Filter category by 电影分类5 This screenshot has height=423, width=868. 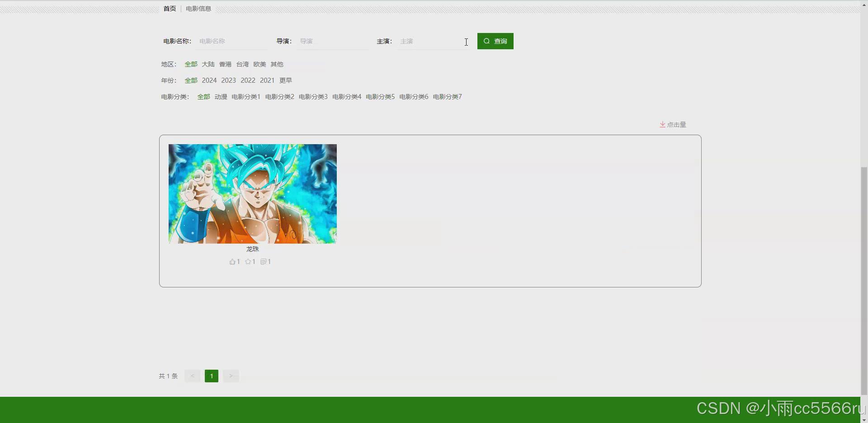380,97
